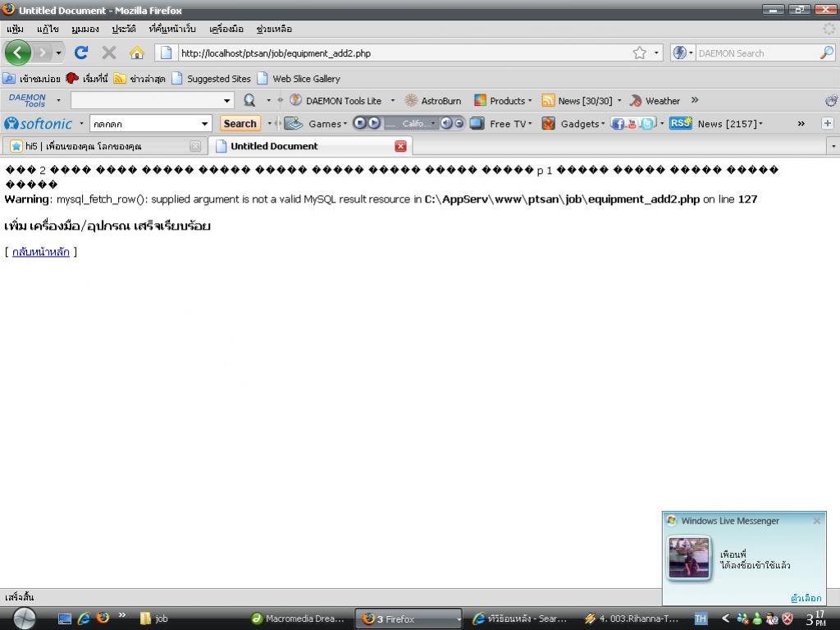Open the back/forward history dropdown arrow
The image size is (840, 630).
pos(58,52)
